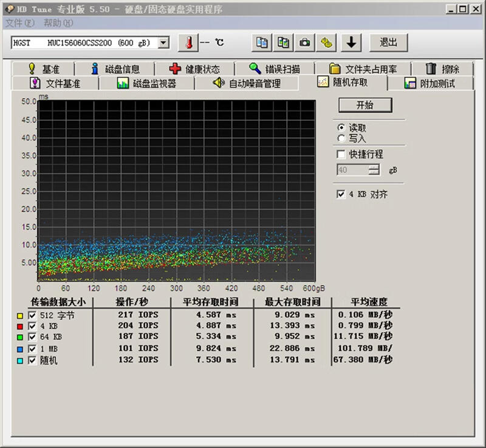This screenshot has height=448, width=486.
Task: Click the green 64 KB color swatch
Action: tap(20, 337)
